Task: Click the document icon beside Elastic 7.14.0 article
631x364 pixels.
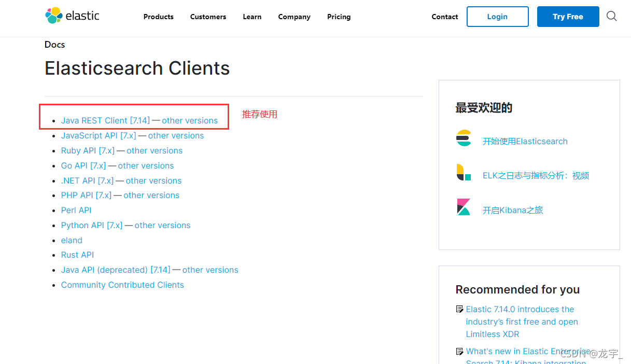Action: 459,309
